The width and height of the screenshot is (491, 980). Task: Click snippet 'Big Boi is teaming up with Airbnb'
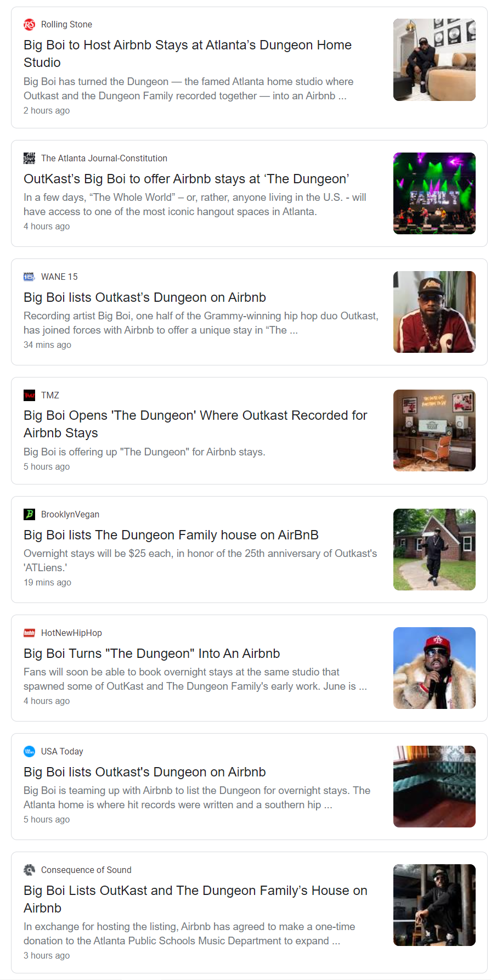pyautogui.click(x=197, y=798)
